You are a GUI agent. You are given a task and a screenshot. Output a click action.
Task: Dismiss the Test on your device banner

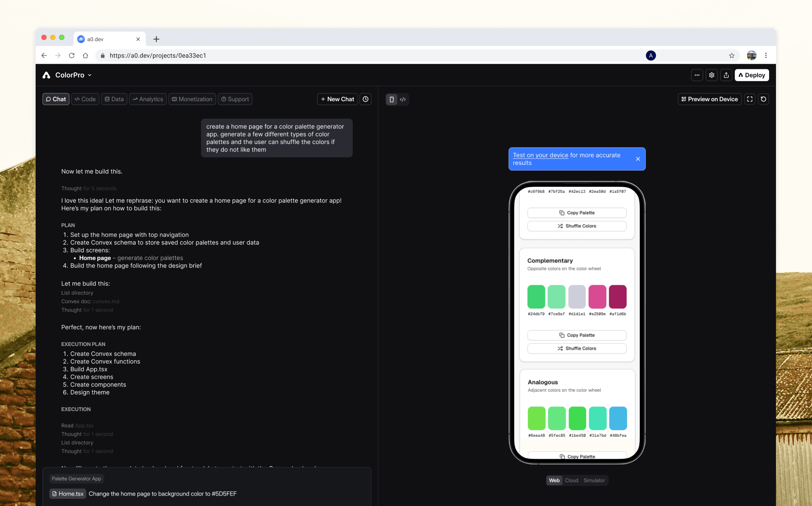[x=638, y=159]
